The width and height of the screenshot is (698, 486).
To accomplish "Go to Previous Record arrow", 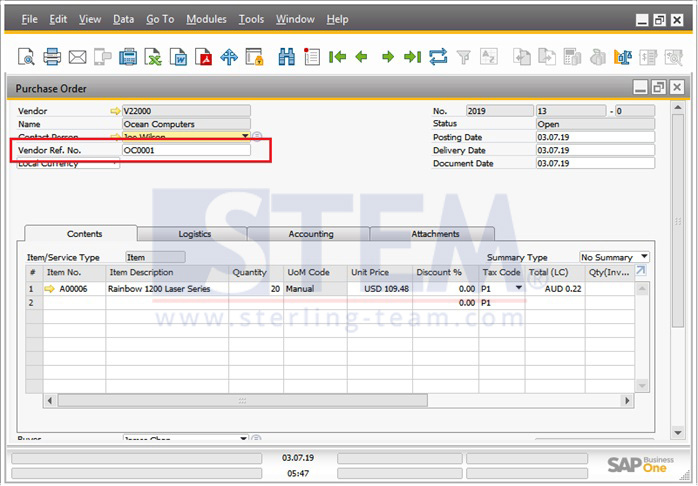I will [x=362, y=57].
